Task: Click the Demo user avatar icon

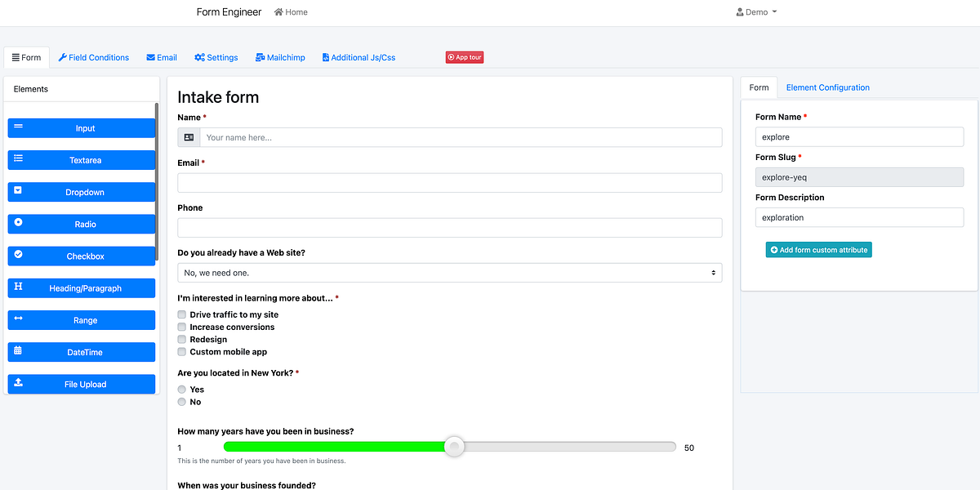Action: coord(740,12)
